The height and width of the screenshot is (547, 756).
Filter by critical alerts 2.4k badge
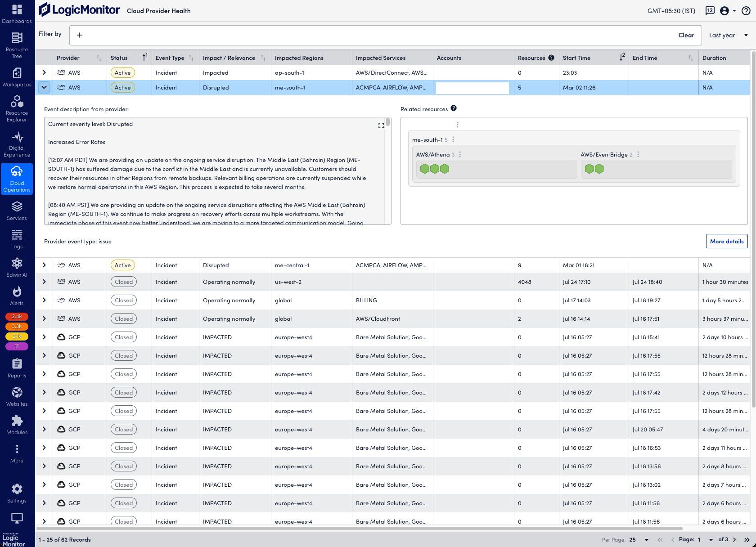point(17,317)
